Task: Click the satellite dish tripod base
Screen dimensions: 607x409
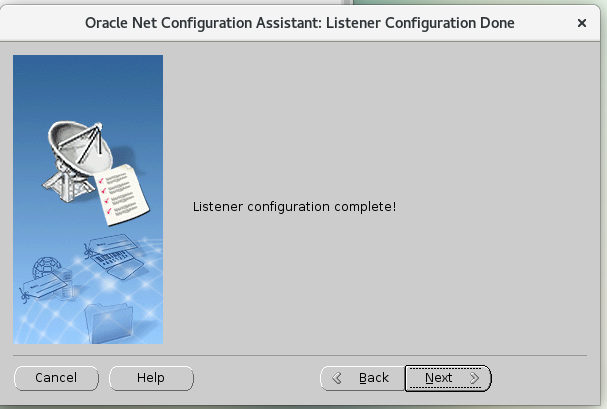Action: 60,180
